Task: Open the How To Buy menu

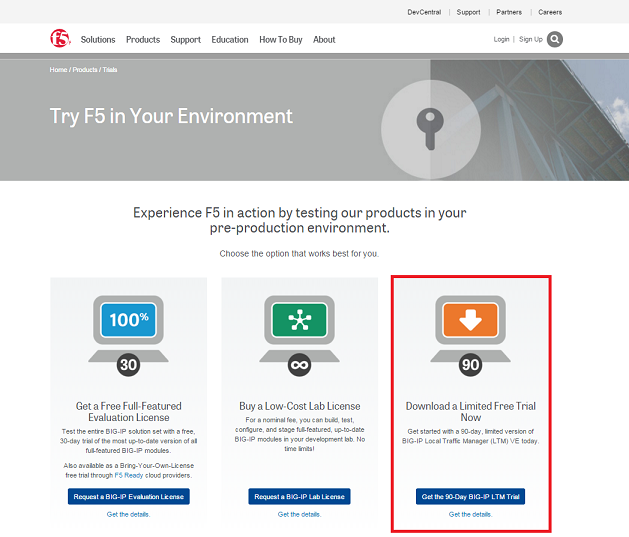Action: (x=281, y=40)
